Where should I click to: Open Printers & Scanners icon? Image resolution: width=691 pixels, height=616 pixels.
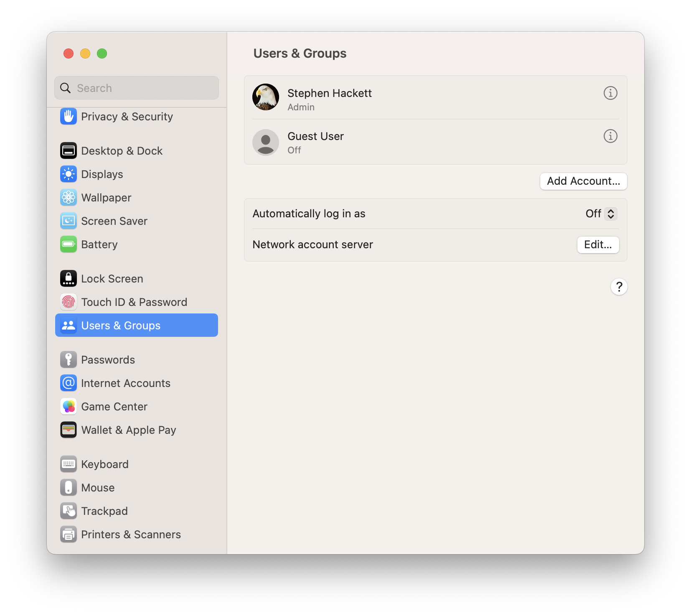[69, 535]
